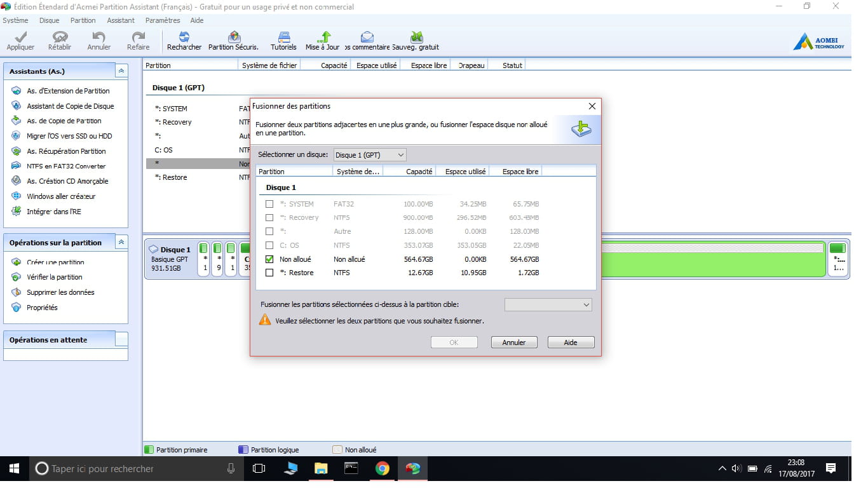
Task: Tick the C: OS partition checkbox
Action: (269, 245)
